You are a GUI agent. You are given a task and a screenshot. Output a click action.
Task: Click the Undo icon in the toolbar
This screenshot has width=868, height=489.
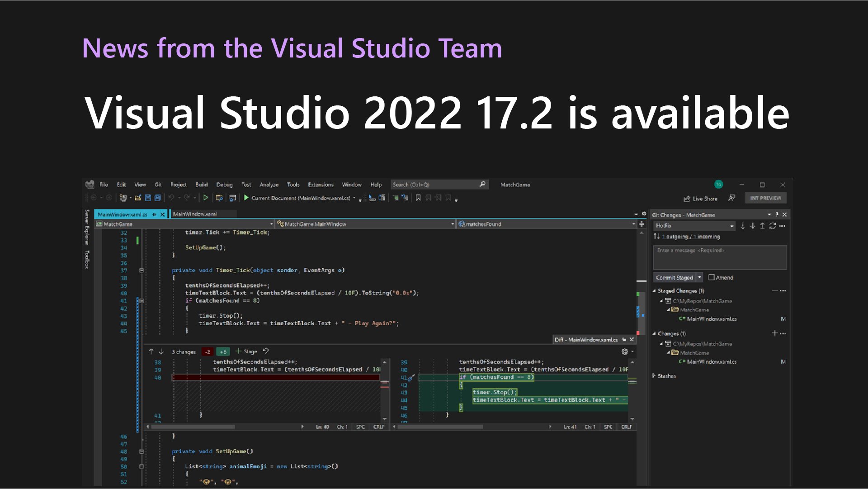pos(171,198)
